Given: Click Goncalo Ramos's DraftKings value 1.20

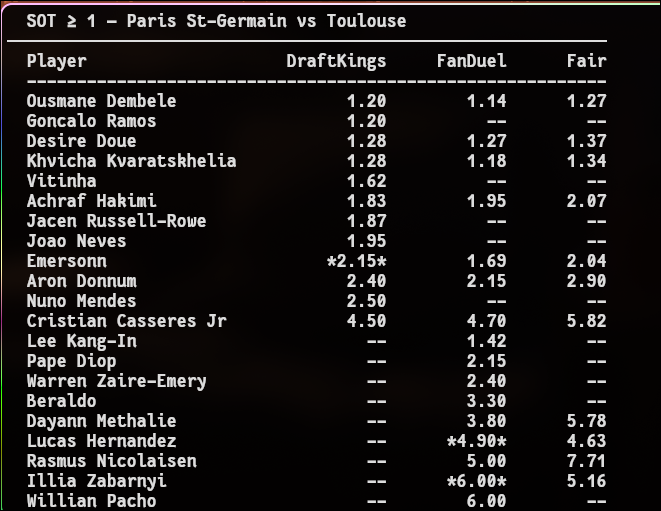Looking at the screenshot, I should click(366, 121).
